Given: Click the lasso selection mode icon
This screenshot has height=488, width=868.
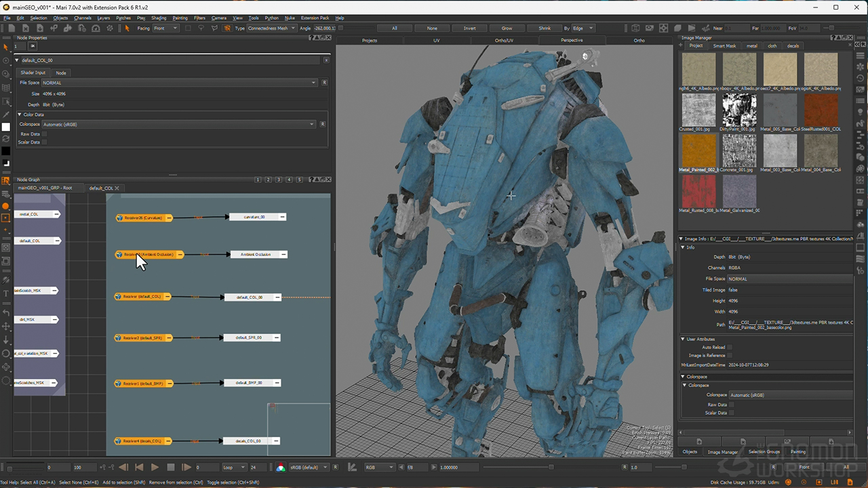Looking at the screenshot, I should click(201, 28).
